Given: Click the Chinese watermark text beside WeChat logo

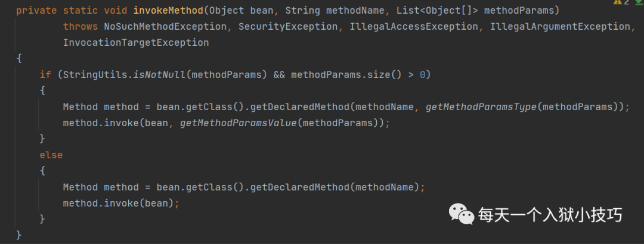Looking at the screenshot, I should [550, 215].
